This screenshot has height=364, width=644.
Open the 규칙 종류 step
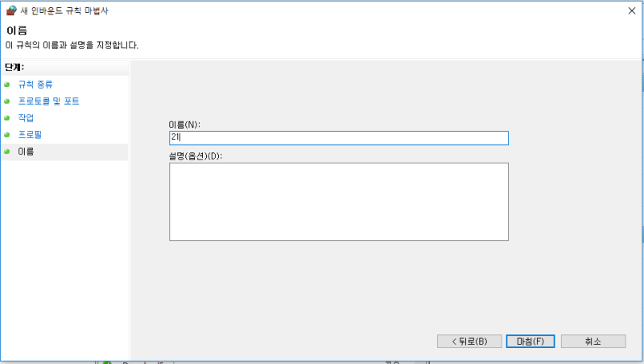click(35, 85)
